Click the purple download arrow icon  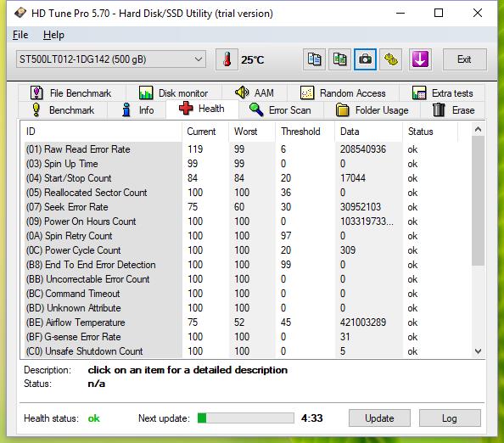pyautogui.click(x=420, y=59)
